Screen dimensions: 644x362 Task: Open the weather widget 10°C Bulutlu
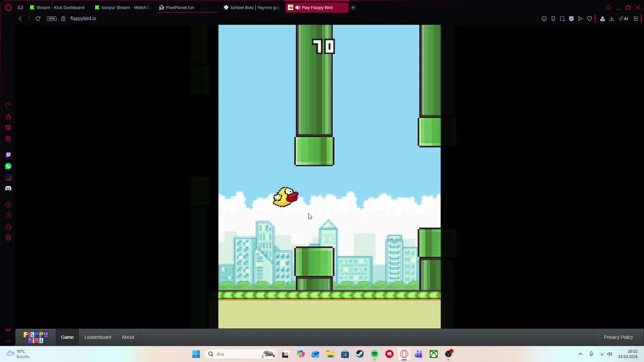click(18, 354)
